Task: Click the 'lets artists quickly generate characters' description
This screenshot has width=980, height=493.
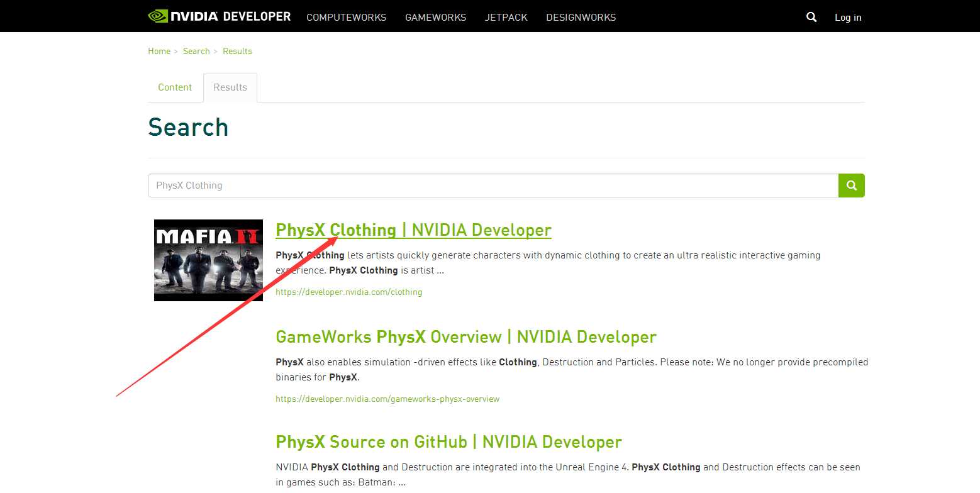Action: pos(548,263)
